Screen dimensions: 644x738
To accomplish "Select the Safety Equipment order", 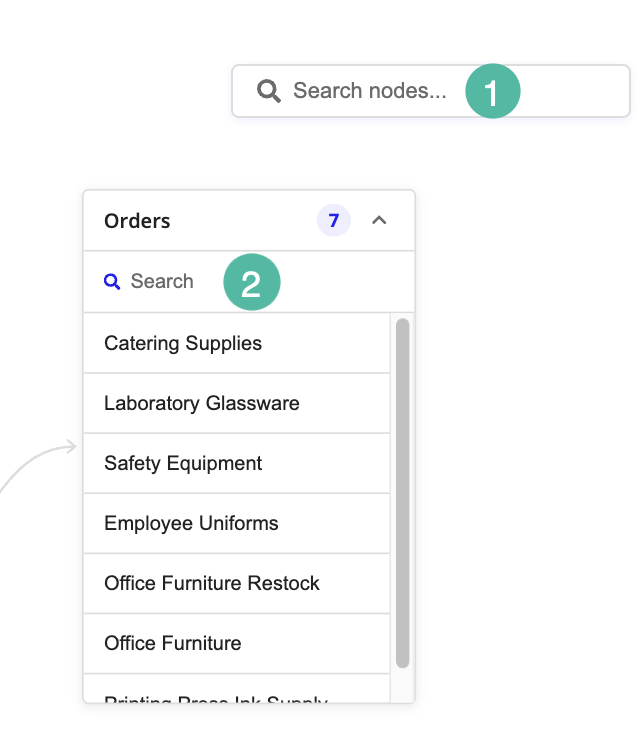I will pos(237,463).
